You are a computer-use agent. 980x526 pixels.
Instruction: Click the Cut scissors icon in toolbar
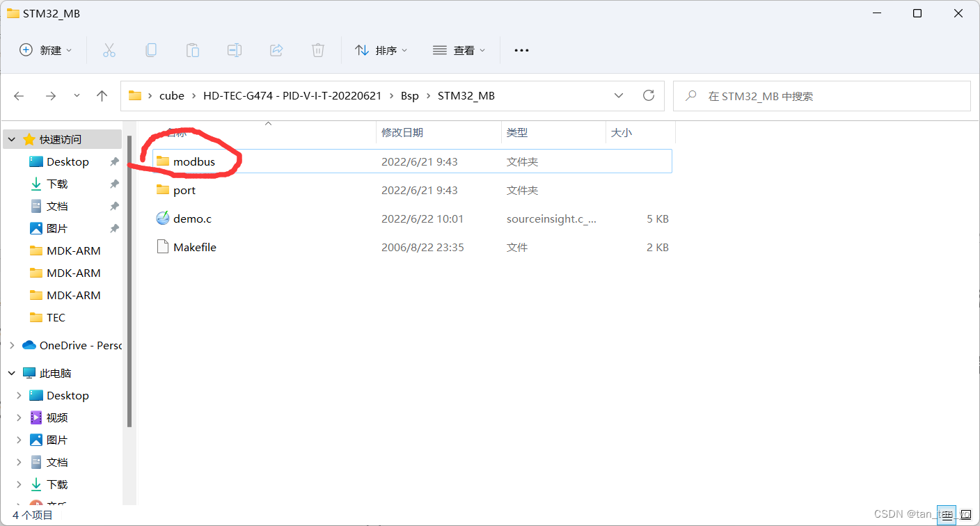tap(109, 50)
